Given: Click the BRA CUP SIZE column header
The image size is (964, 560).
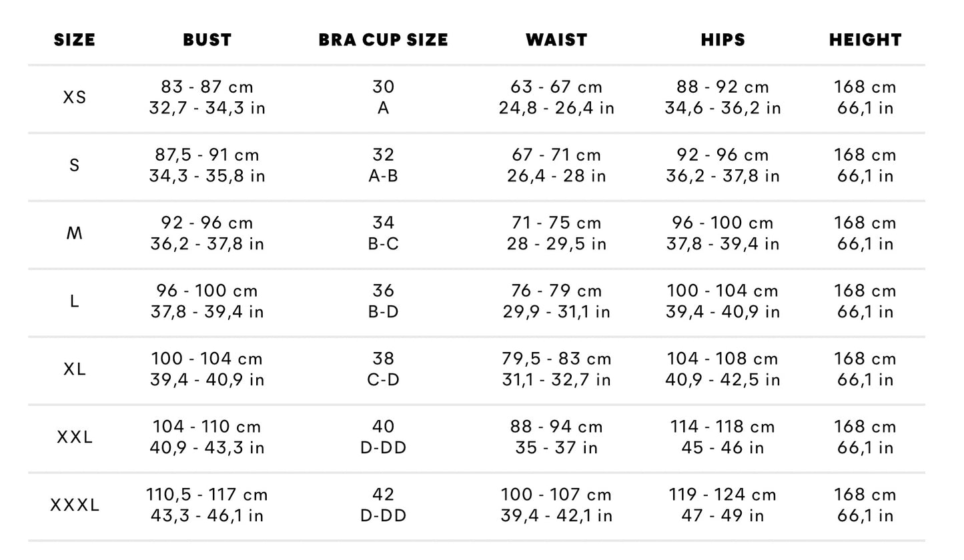Looking at the screenshot, I should 383,40.
